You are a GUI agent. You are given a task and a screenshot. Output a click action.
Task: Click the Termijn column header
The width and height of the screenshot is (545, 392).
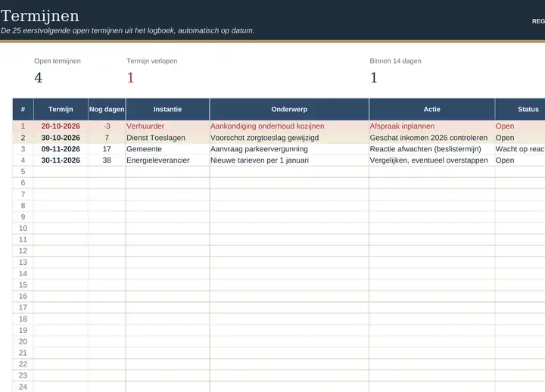coord(61,109)
